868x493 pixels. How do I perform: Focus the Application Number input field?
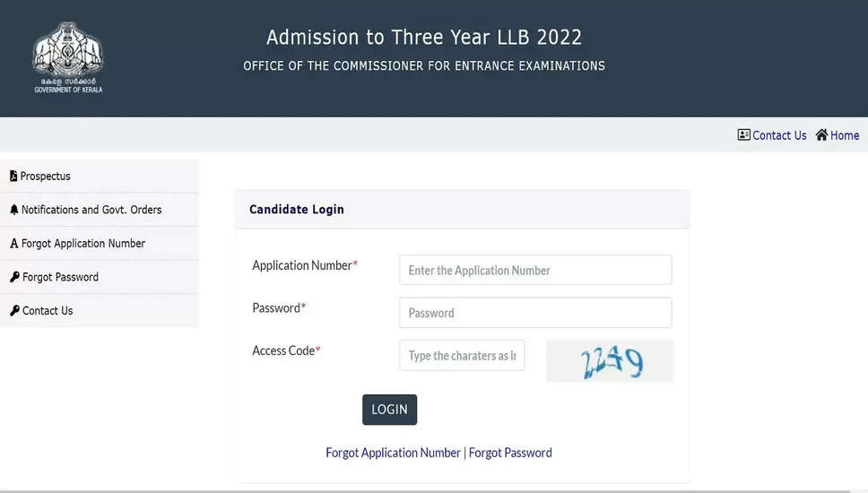(x=535, y=270)
